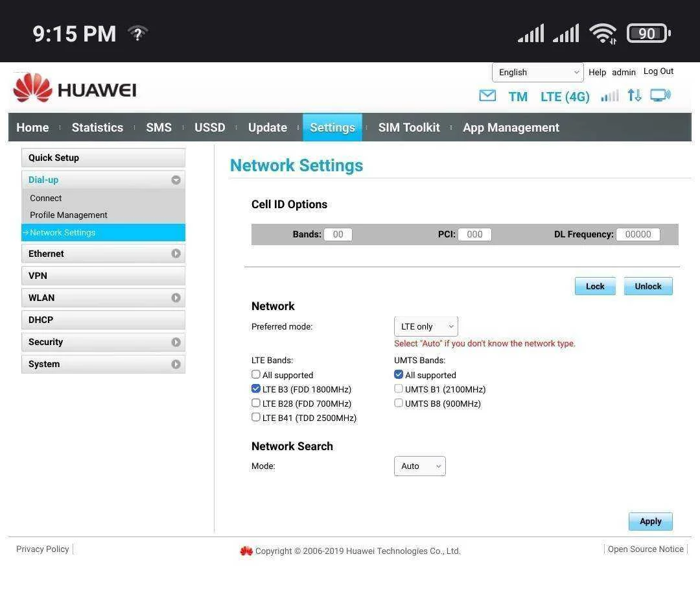700x600 pixels.
Task: Open the Help link
Action: point(597,73)
